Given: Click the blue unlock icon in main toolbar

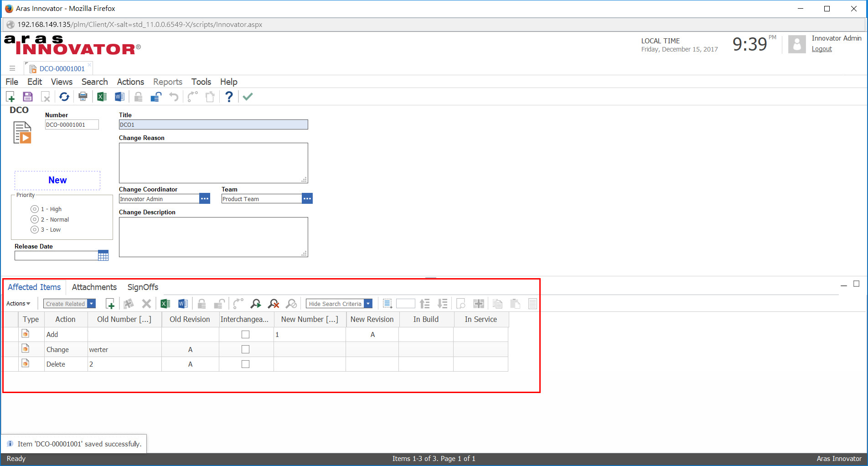Looking at the screenshot, I should (156, 97).
